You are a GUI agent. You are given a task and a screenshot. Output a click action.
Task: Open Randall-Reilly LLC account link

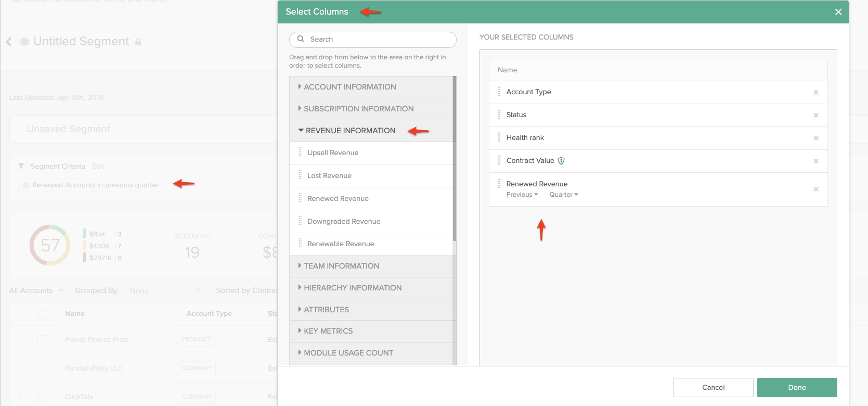coord(94,368)
